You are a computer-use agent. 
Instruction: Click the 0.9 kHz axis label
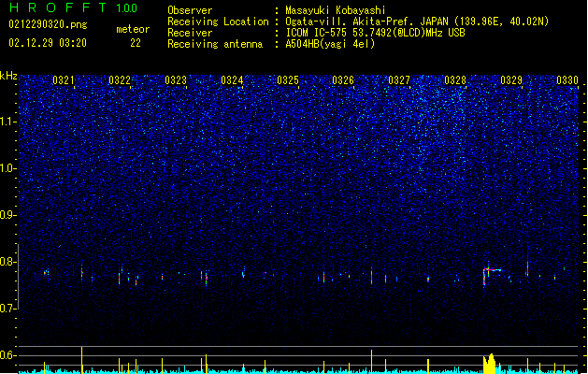tap(7, 215)
